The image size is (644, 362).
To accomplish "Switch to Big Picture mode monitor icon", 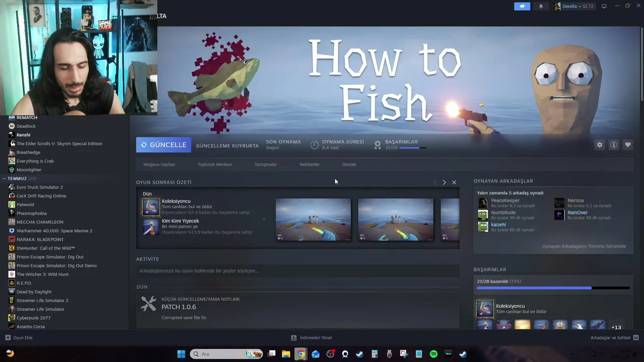I will 604,6.
